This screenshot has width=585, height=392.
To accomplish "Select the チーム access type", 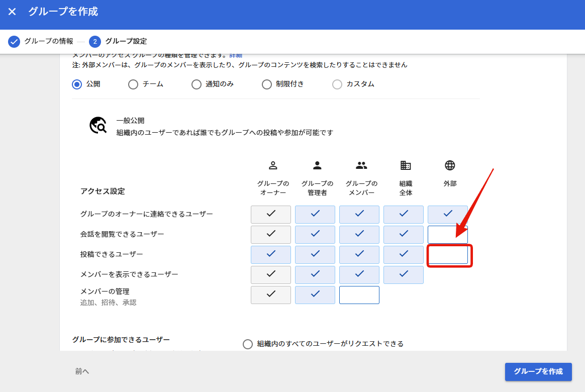I will (133, 84).
